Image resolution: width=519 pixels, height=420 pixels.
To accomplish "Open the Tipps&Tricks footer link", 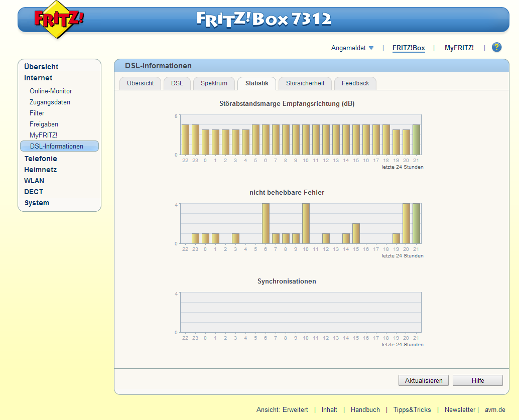I will pyautogui.click(x=412, y=410).
